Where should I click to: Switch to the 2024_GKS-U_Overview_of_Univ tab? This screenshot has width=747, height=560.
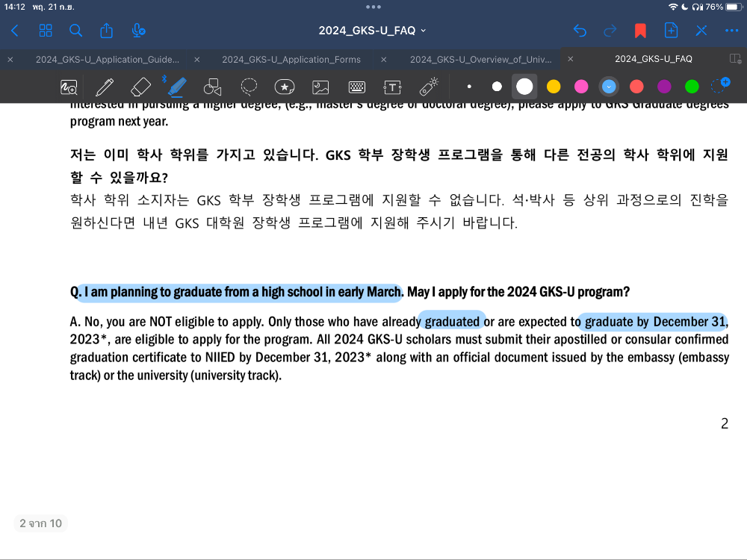click(480, 59)
